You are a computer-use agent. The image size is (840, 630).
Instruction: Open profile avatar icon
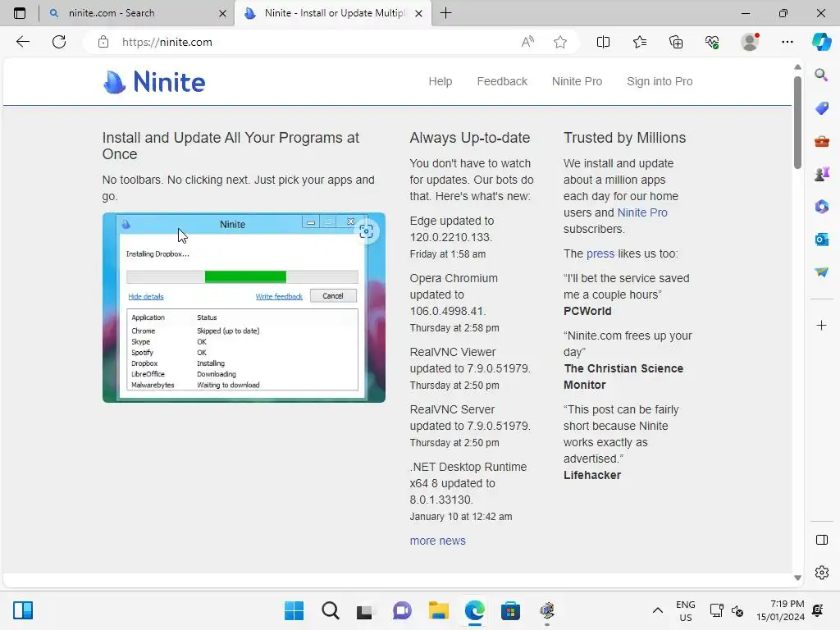[750, 42]
